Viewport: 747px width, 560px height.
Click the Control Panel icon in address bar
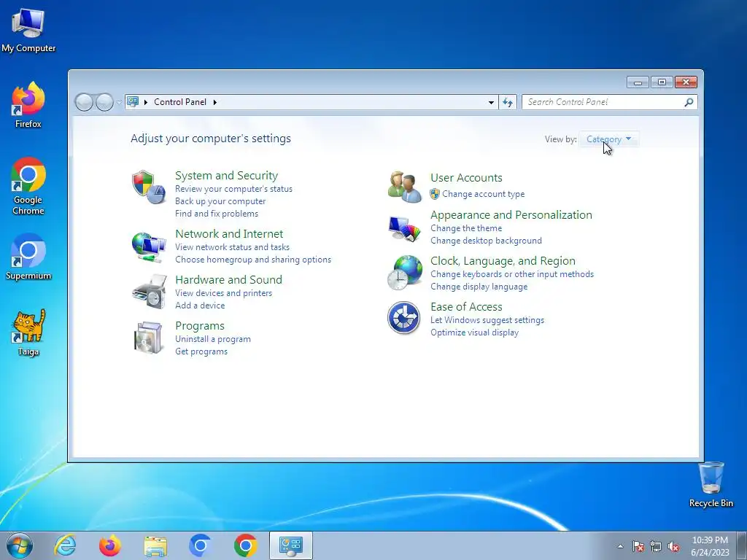tap(133, 102)
